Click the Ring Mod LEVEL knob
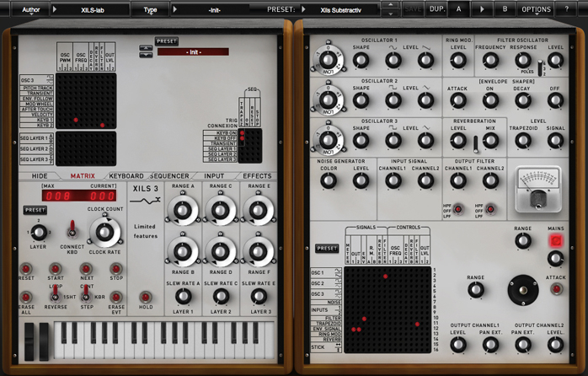Image resolution: width=588 pixels, height=376 pixels. (458, 60)
